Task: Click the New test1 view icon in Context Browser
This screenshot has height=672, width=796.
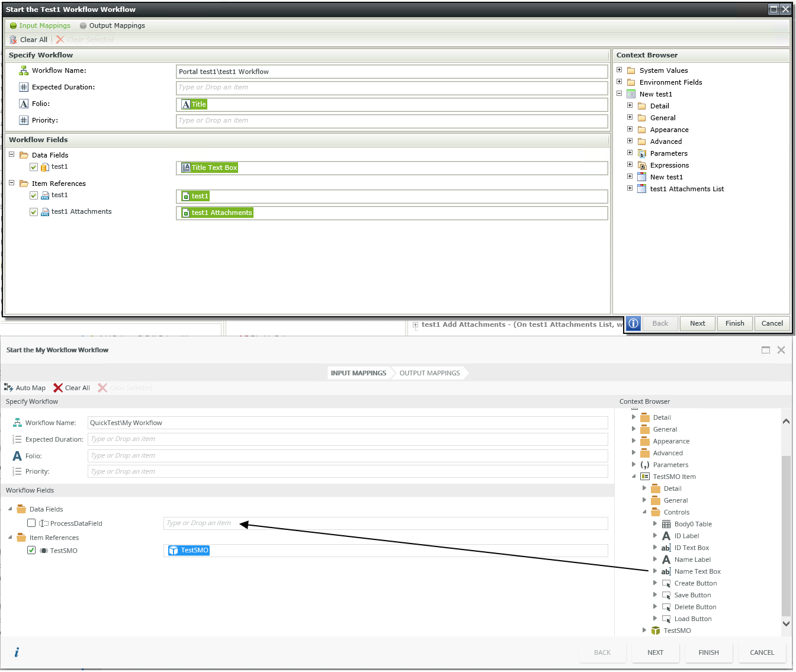Action: (x=631, y=94)
